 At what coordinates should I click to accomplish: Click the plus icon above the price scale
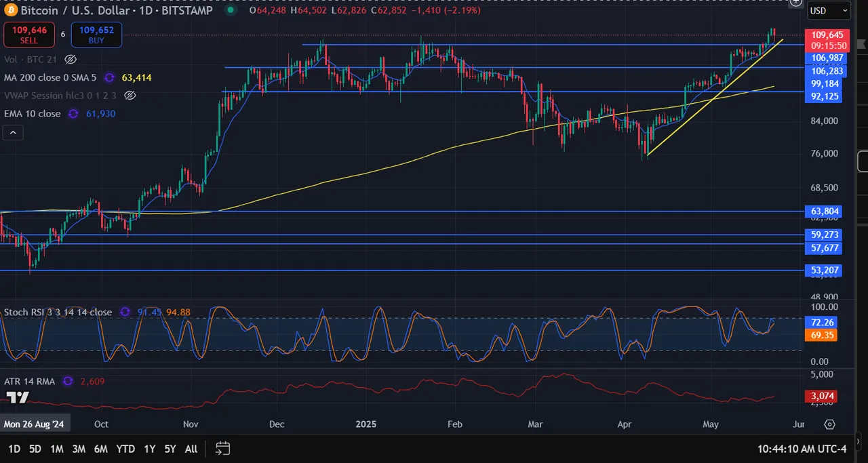tap(796, 2)
